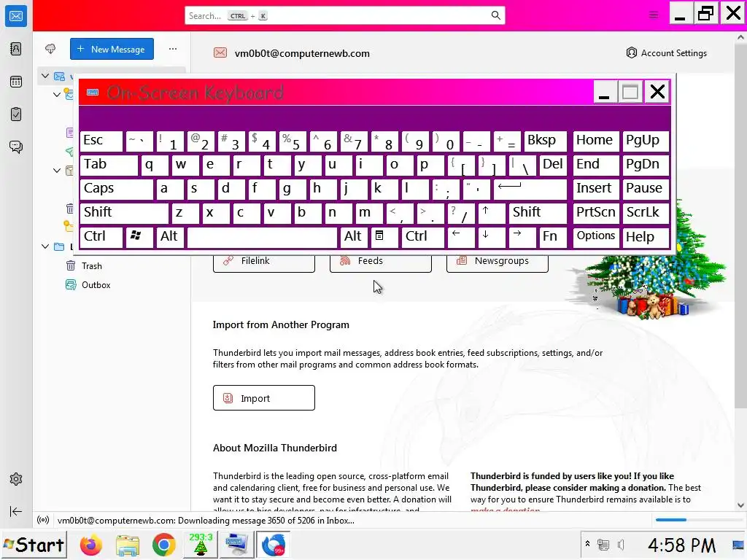Viewport: 747px width, 560px height.
Task: Click the Del key
Action: 553,165
